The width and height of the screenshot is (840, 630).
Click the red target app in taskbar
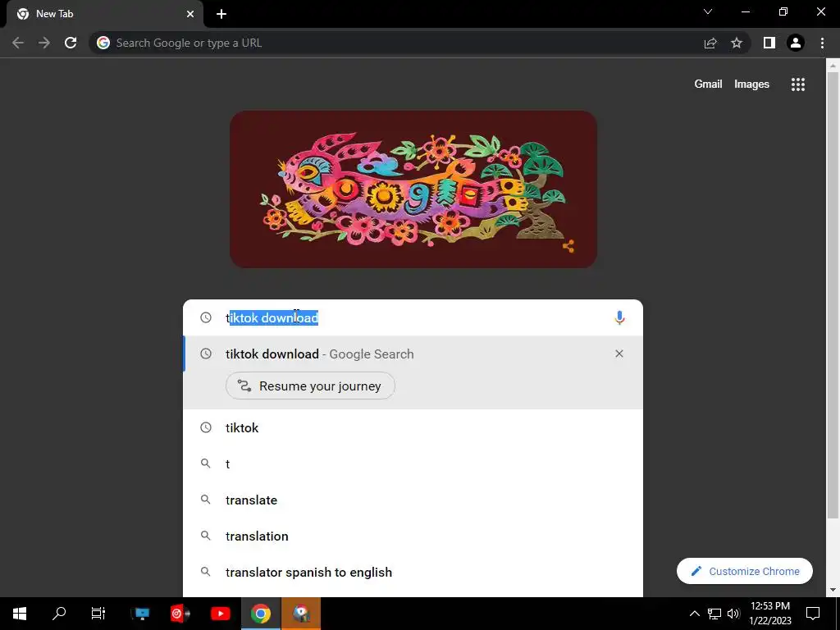(x=180, y=614)
